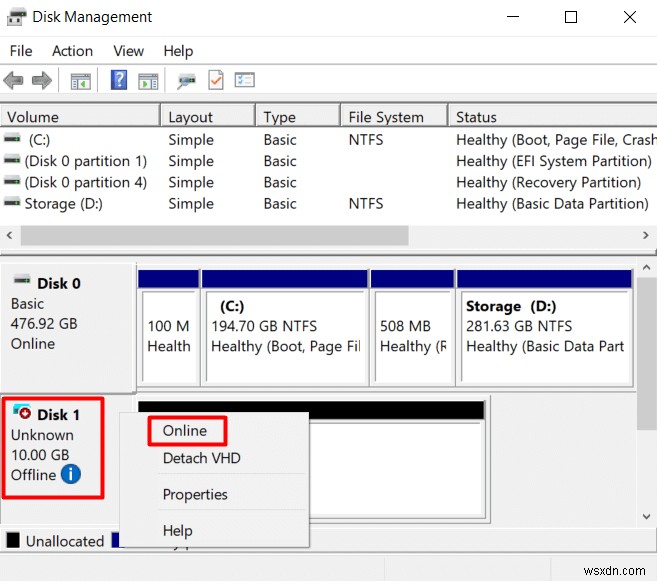Close the Disk Management window
Screen dimensions: 657x581
pyautogui.click(x=630, y=17)
